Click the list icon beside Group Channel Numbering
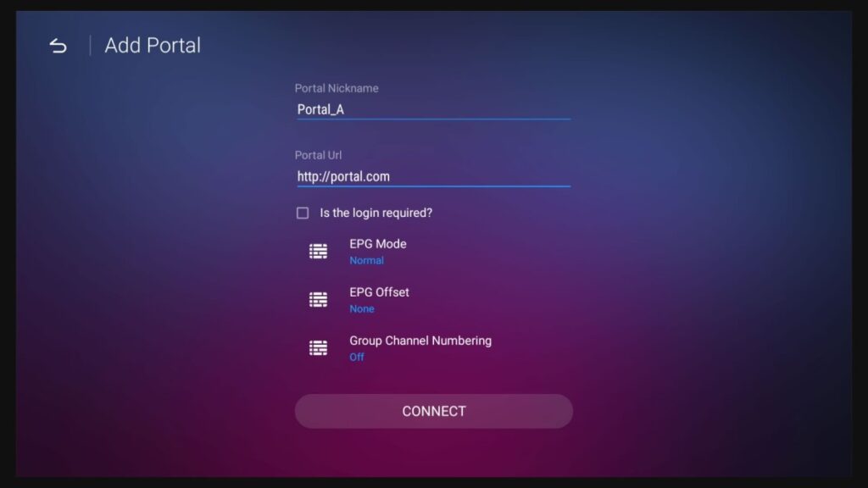The image size is (868, 488). (x=319, y=348)
